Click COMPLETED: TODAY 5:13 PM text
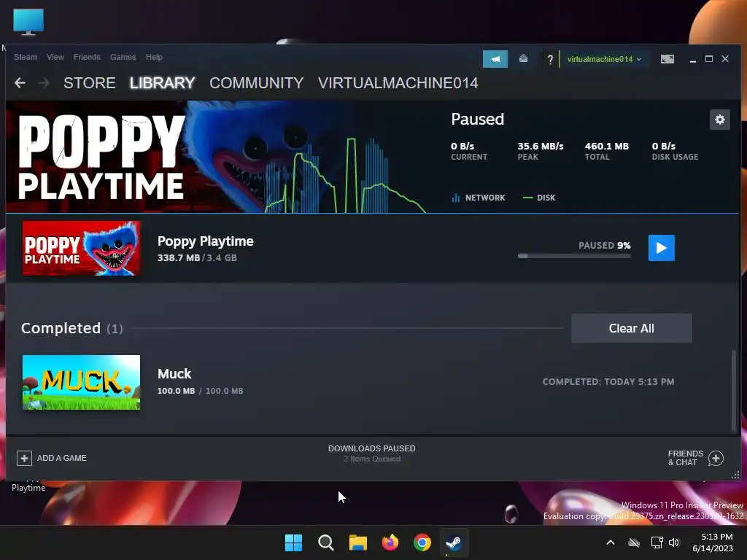The height and width of the screenshot is (560, 747). click(608, 382)
